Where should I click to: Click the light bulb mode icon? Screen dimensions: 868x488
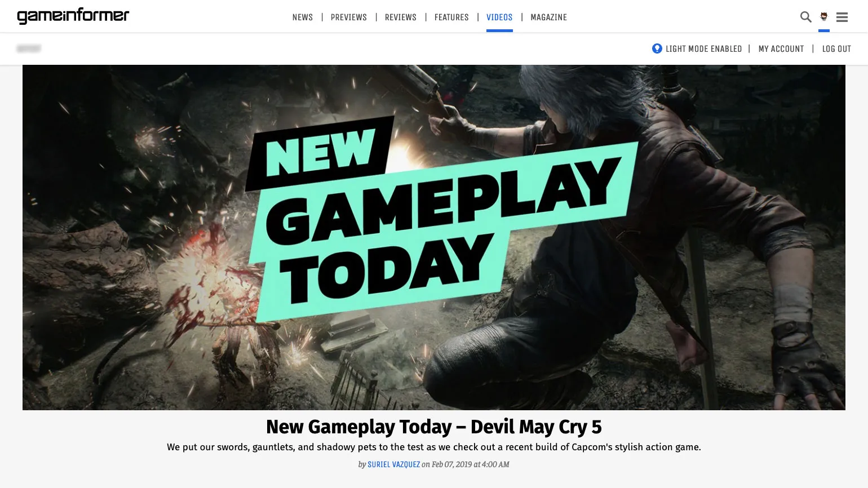[657, 48]
